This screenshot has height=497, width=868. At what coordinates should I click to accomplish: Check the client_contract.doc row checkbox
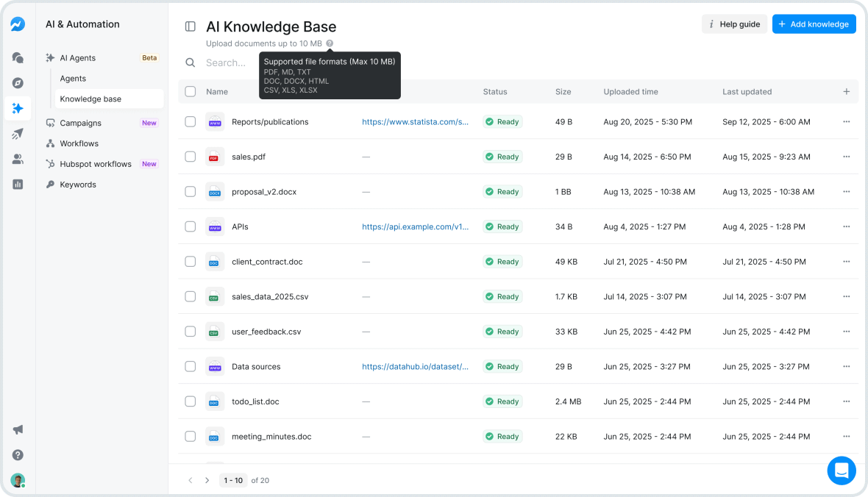click(191, 261)
